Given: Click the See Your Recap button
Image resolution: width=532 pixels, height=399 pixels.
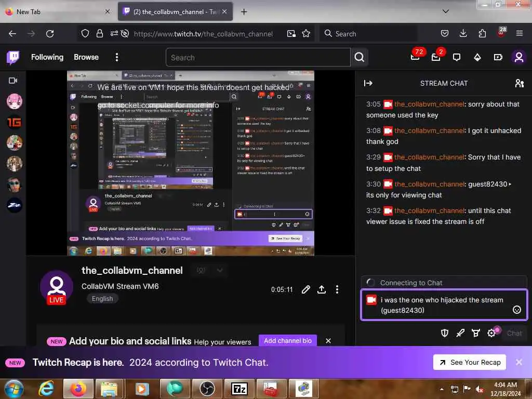Looking at the screenshot, I should [470, 362].
